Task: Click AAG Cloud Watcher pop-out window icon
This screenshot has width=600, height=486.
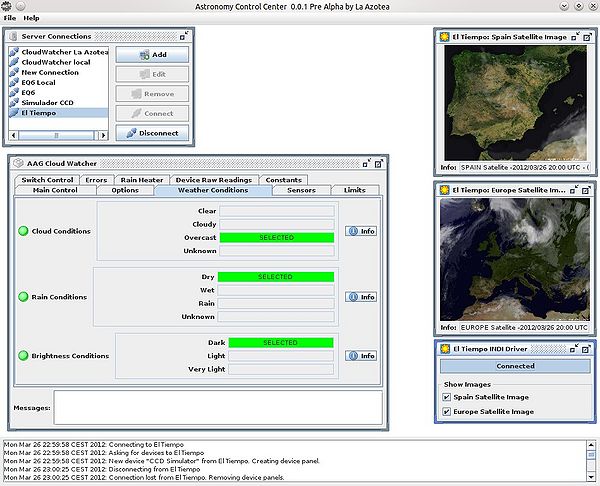Action: coord(379,163)
